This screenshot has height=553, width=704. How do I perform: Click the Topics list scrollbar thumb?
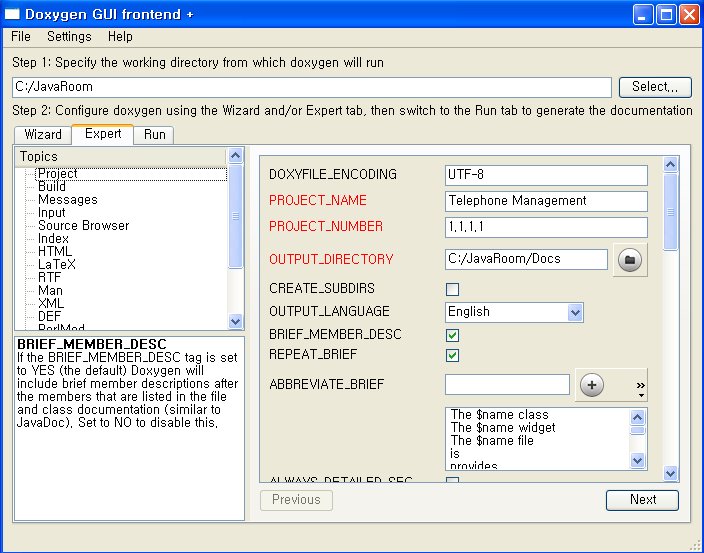click(235, 216)
